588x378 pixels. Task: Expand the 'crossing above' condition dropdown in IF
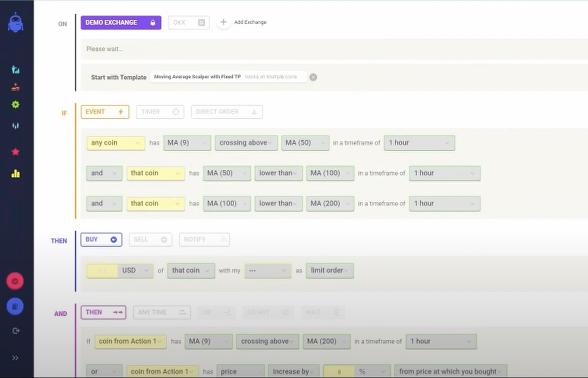point(246,143)
